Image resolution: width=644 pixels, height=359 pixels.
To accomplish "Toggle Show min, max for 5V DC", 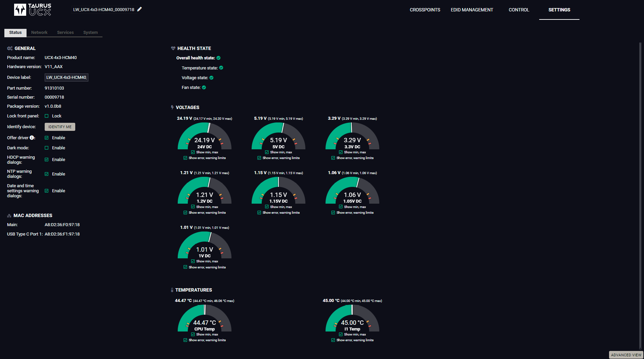I will [x=267, y=152].
